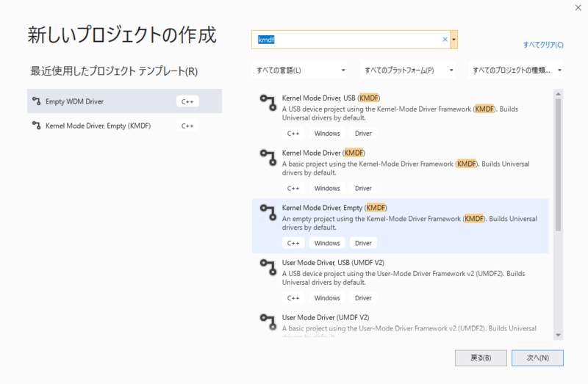Open the すべてのプロジェクトの種類 filter
This screenshot has height=384, width=588.
pos(516,70)
